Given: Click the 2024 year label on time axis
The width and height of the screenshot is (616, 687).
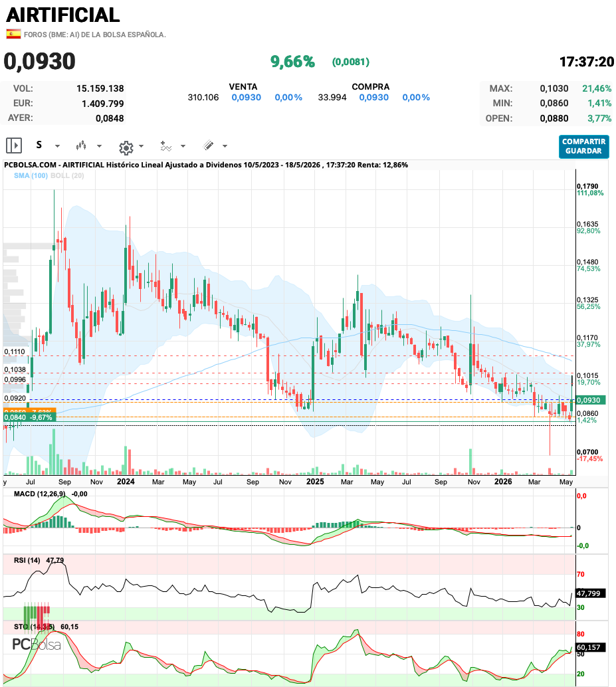Looking at the screenshot, I should (126, 482).
